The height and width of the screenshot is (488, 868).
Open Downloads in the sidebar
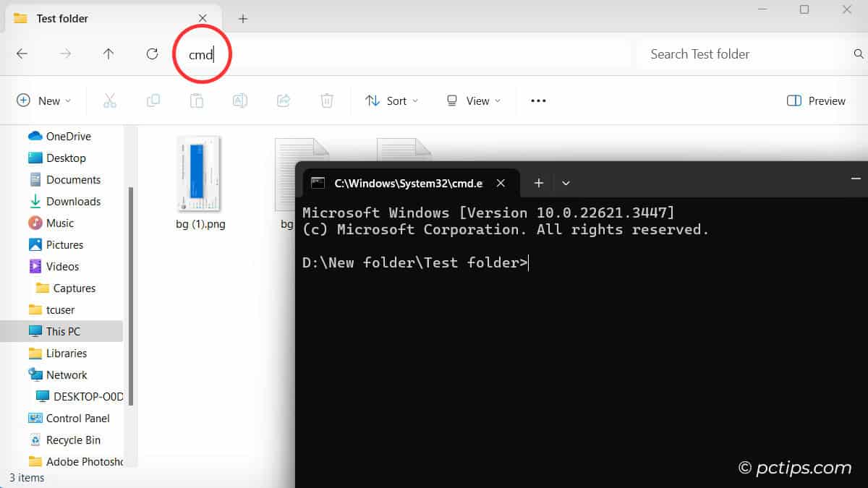73,201
